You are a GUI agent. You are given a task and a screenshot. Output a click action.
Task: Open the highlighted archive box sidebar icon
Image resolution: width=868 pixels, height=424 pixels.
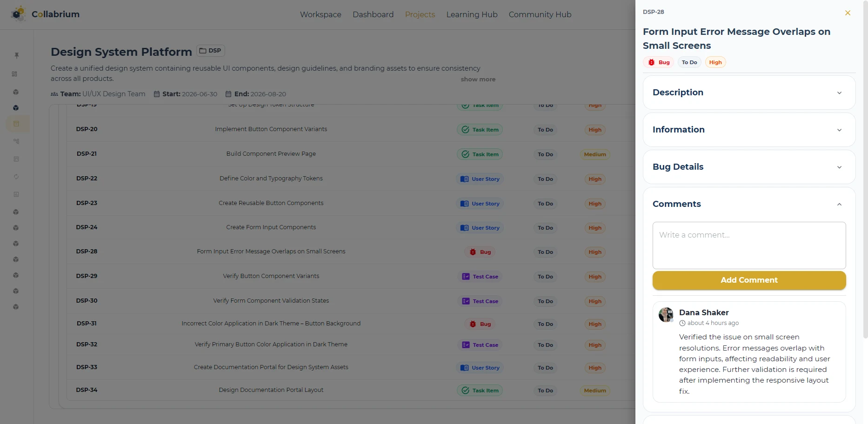pyautogui.click(x=16, y=124)
